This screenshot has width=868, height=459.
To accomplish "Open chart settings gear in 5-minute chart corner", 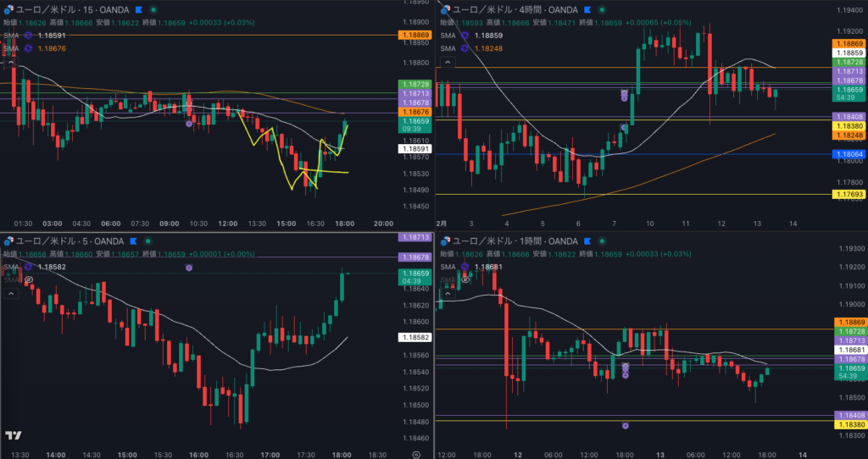I will [x=416, y=453].
